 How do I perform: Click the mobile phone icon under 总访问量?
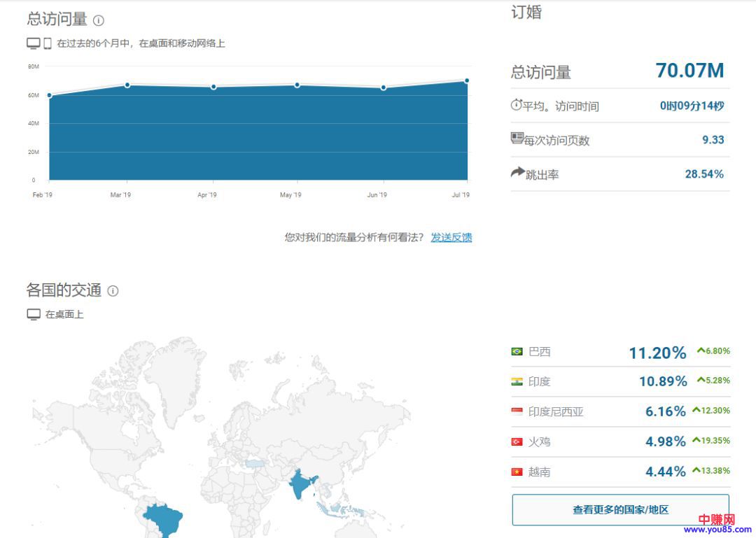(x=48, y=43)
